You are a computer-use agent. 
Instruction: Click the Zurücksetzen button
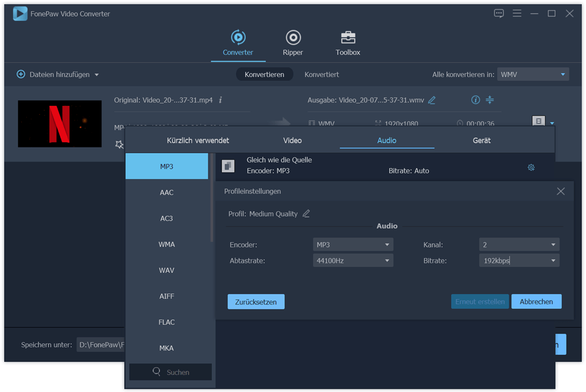coord(256,302)
